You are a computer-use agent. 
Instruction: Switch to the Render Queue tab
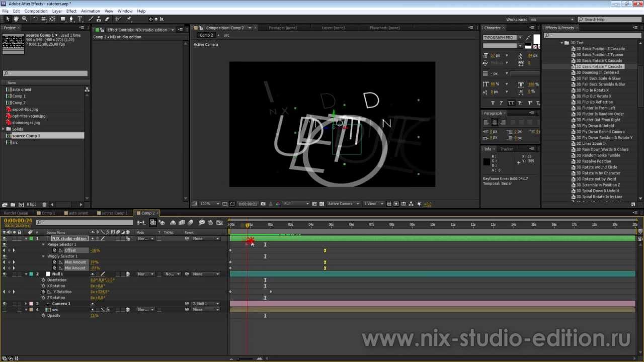click(16, 213)
